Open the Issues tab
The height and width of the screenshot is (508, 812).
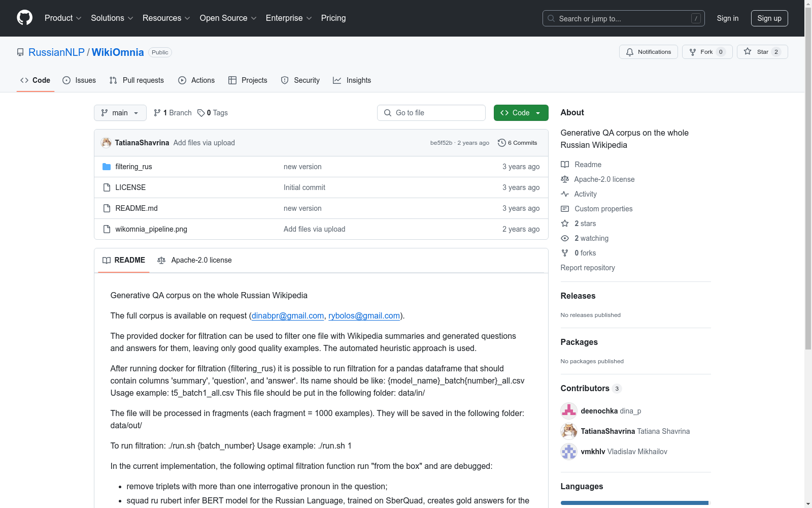79,80
